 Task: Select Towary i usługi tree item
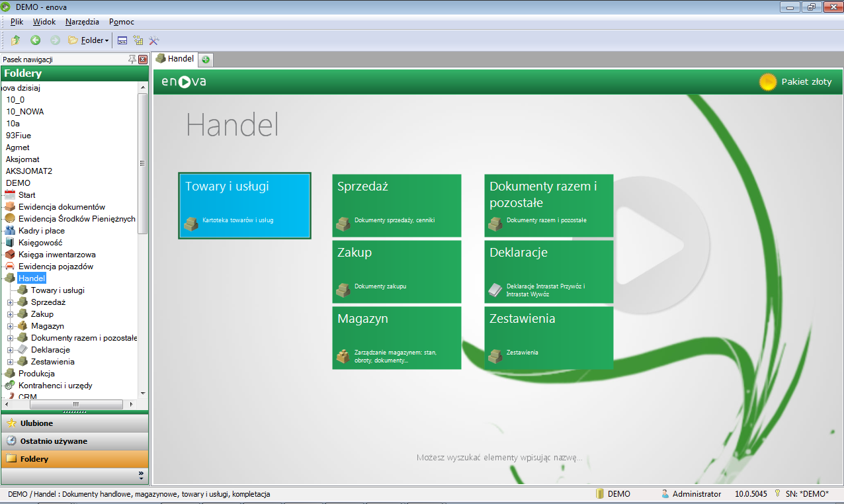58,290
